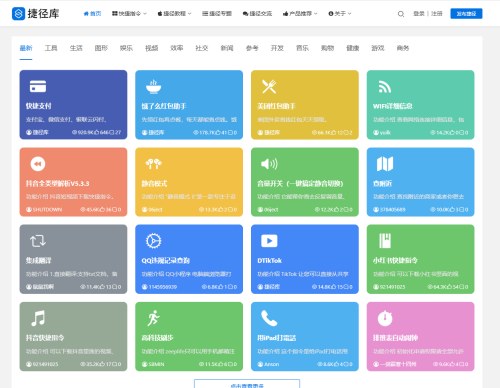This screenshot has width=500, height=388.
Task: Click the notebook icon on 小红书 card
Action: [385, 240]
